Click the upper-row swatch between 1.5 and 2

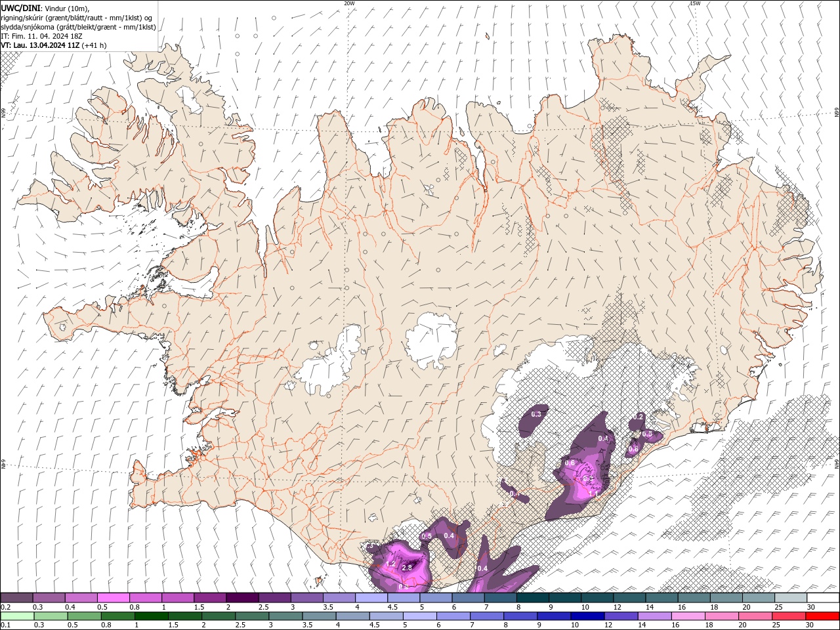coord(210,598)
